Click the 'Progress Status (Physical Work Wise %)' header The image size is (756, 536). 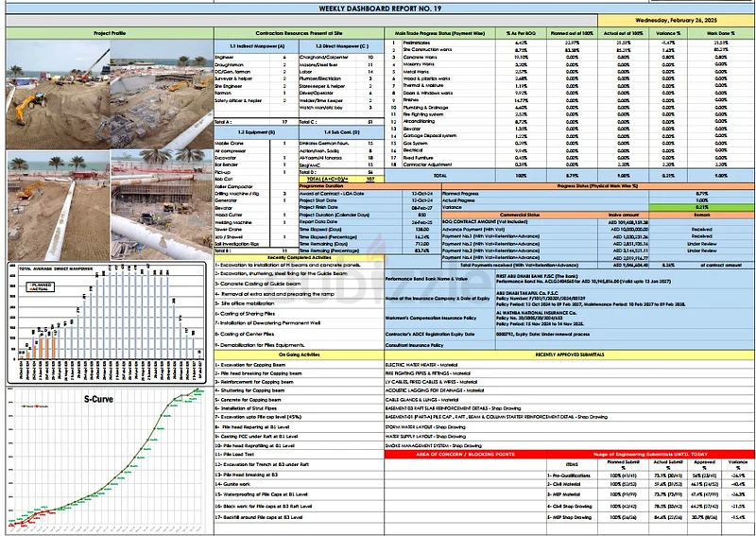pos(598,185)
